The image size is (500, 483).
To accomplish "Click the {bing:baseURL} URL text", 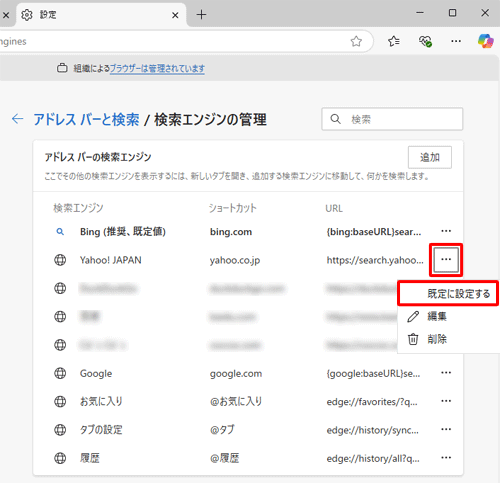I will 374,231.
